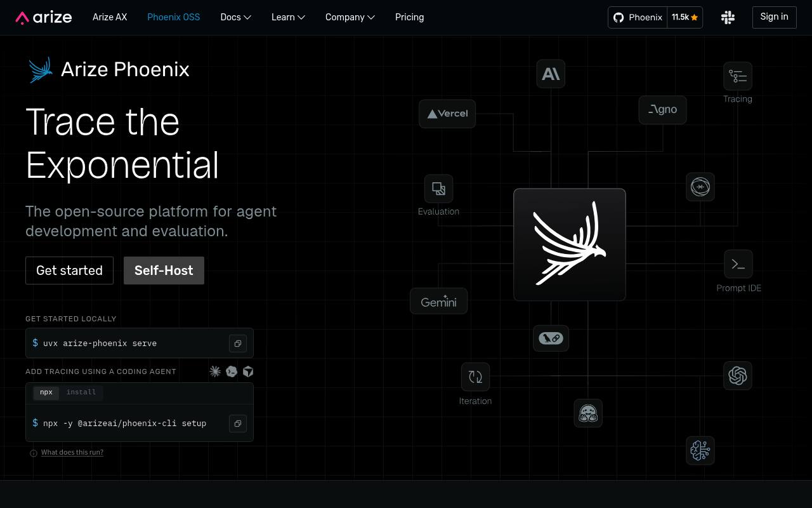The height and width of the screenshot is (508, 812).
Task: Click the brain circuit integration icon
Action: [700, 450]
